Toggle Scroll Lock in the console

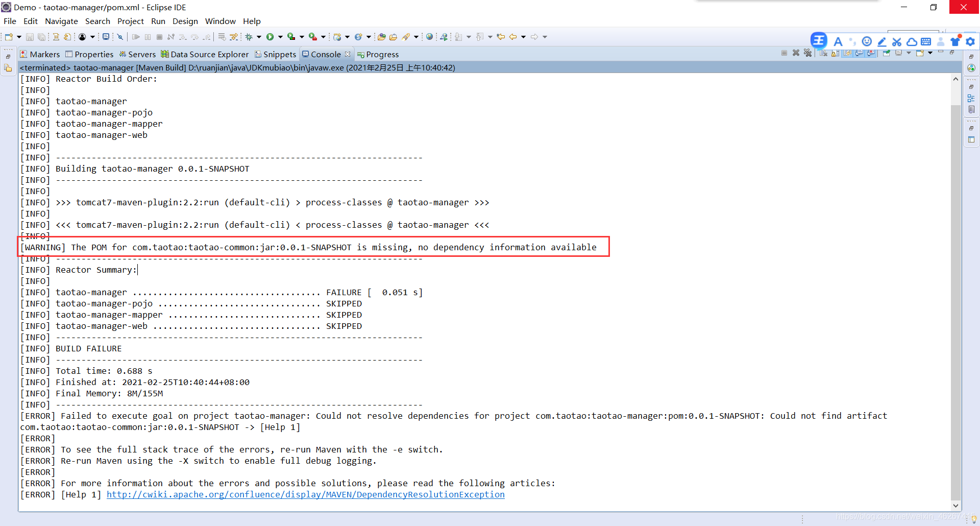[x=835, y=53]
